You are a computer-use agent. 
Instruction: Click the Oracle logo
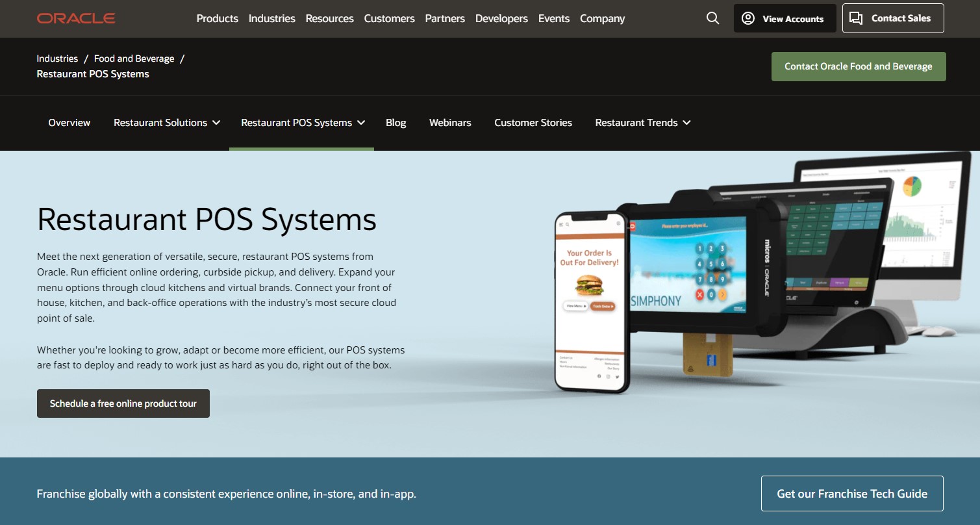click(76, 18)
